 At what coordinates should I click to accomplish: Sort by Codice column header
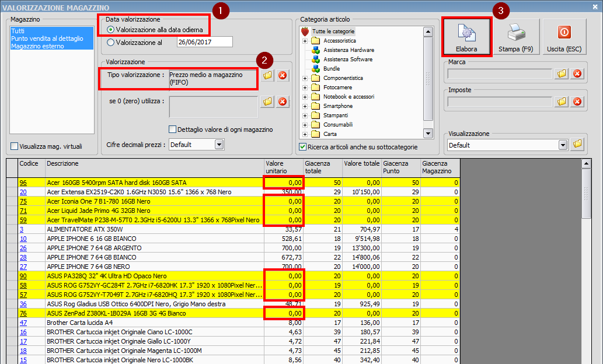tap(32, 168)
